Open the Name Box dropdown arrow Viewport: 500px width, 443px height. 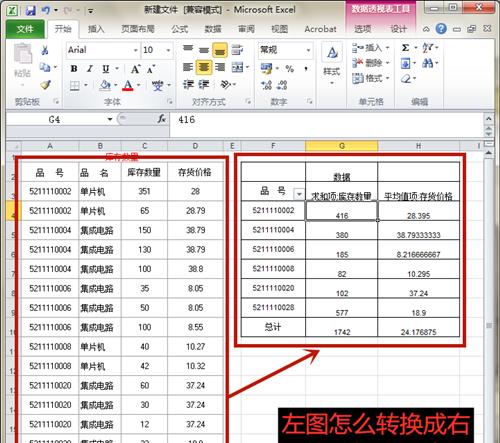click(x=110, y=119)
